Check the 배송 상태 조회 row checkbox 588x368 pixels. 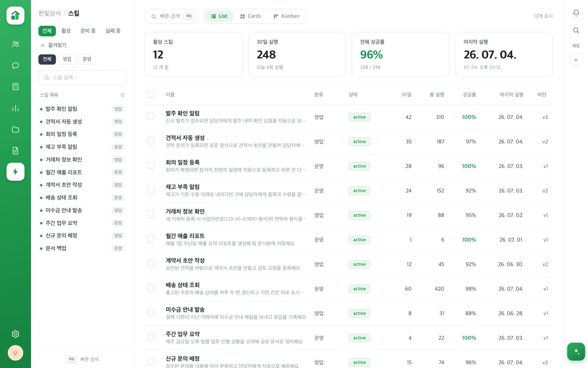(151, 288)
